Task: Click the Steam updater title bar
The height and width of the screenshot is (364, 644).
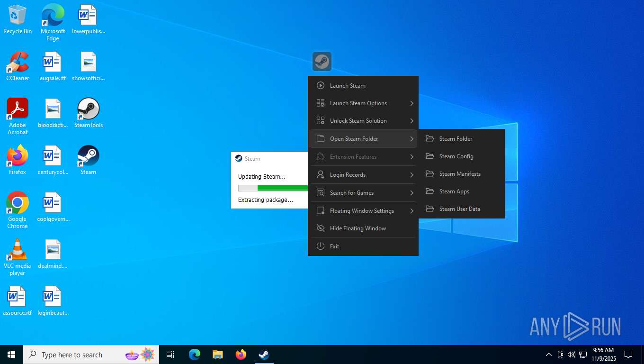Action: [269, 159]
